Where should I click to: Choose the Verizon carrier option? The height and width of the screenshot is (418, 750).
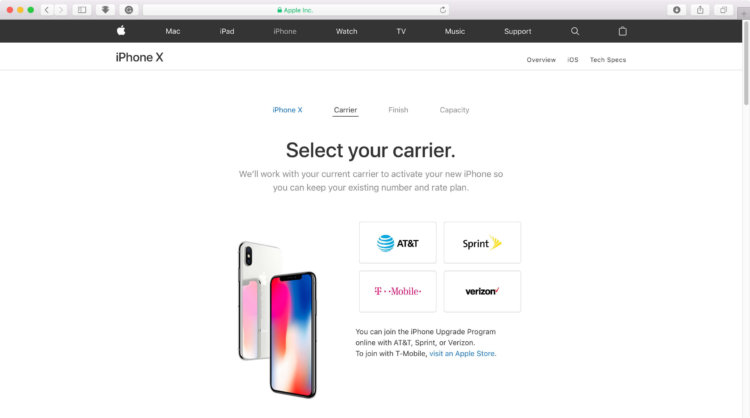(x=482, y=291)
